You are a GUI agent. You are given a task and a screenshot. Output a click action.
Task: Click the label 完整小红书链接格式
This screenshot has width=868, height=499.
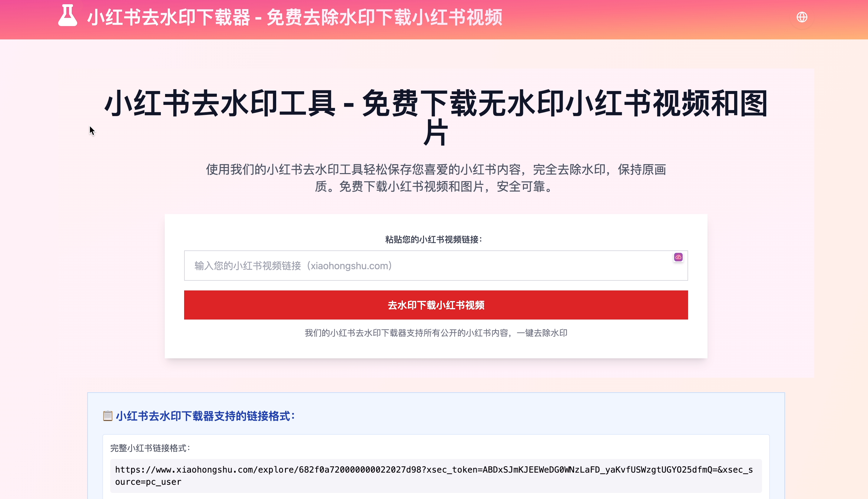(150, 448)
